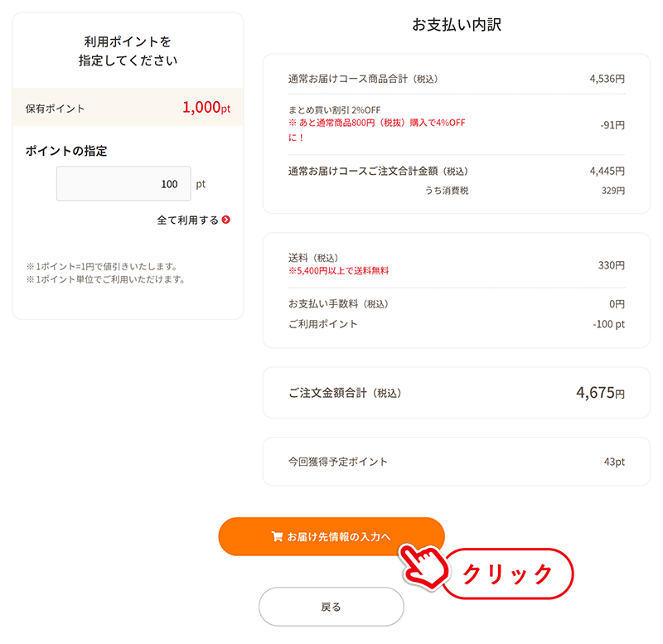Click the -100 pt used points value

(x=608, y=324)
